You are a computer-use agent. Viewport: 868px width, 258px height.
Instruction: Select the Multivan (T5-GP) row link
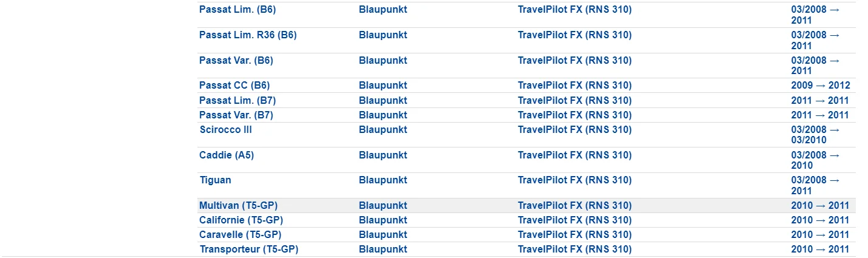point(238,206)
